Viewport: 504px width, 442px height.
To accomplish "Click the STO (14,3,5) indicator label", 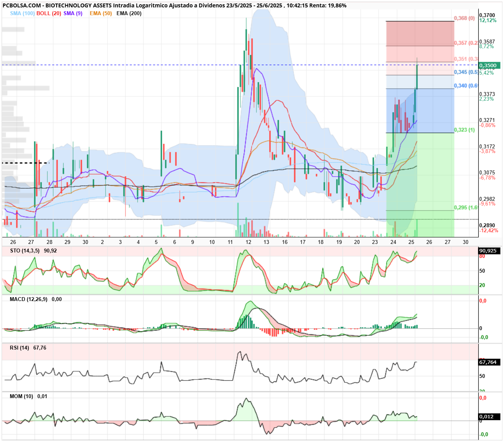I will [x=25, y=251].
